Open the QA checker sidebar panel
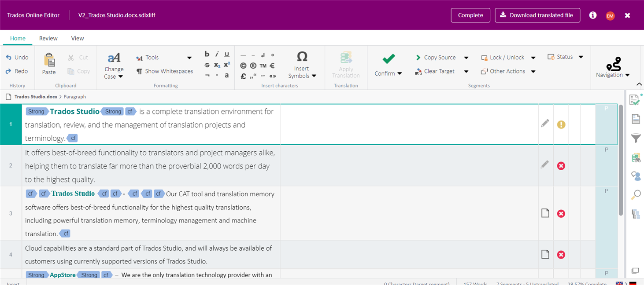The image size is (644, 285). pyautogui.click(x=635, y=100)
